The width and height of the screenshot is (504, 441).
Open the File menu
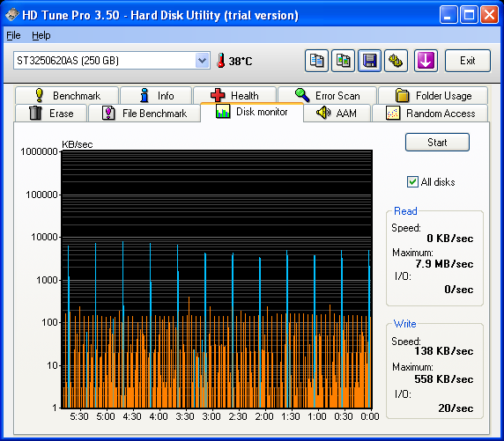pos(13,35)
